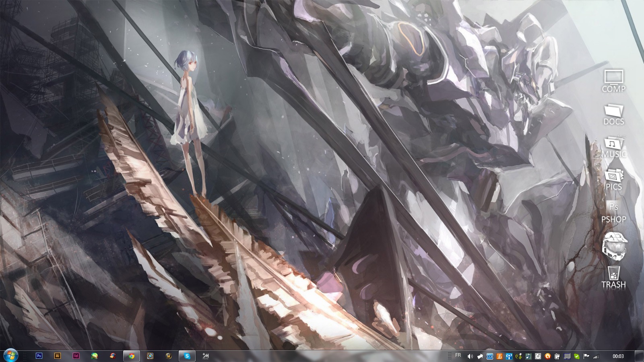Click the red brush taskbar icon
This screenshot has height=362, width=644.
(x=113, y=356)
